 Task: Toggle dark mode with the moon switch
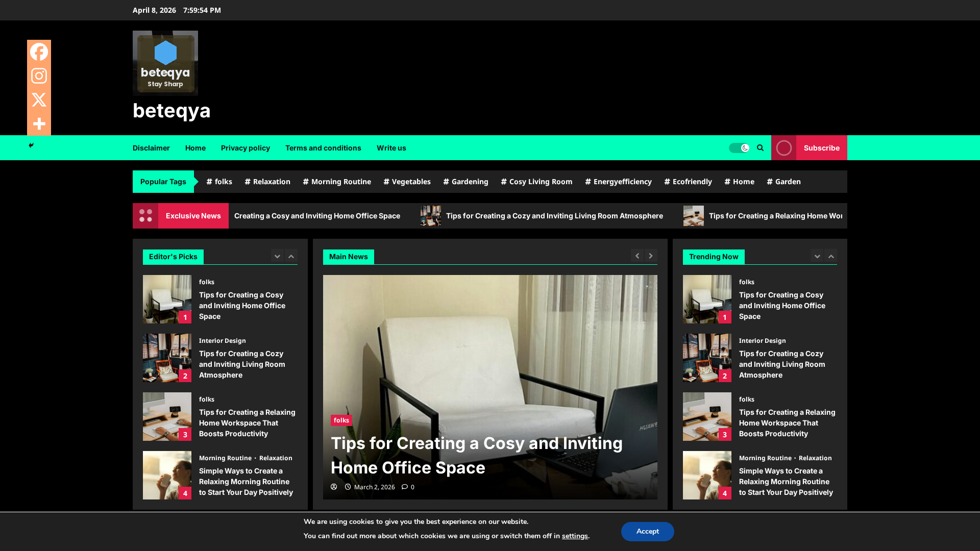click(739, 147)
